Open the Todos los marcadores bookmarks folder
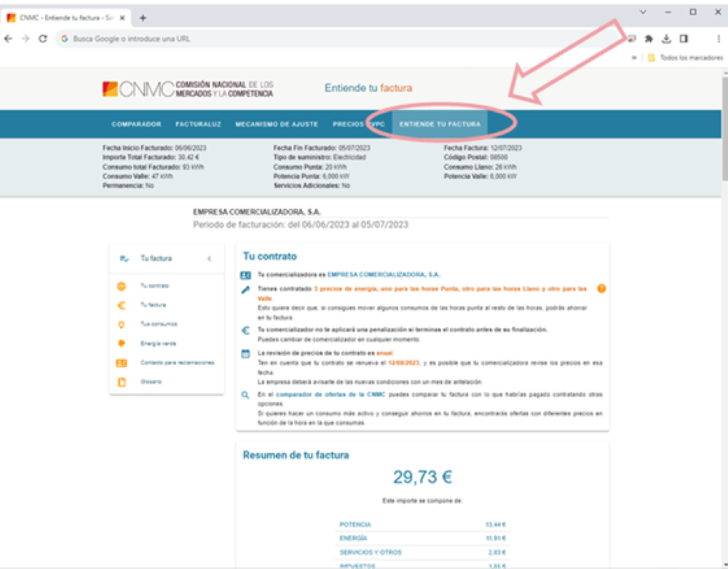The width and height of the screenshot is (728, 569). (684, 58)
